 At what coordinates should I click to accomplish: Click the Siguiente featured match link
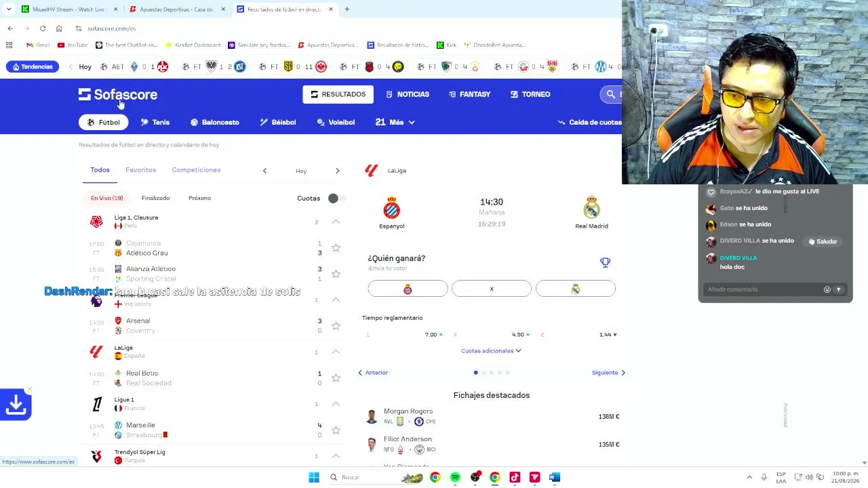pyautogui.click(x=608, y=373)
